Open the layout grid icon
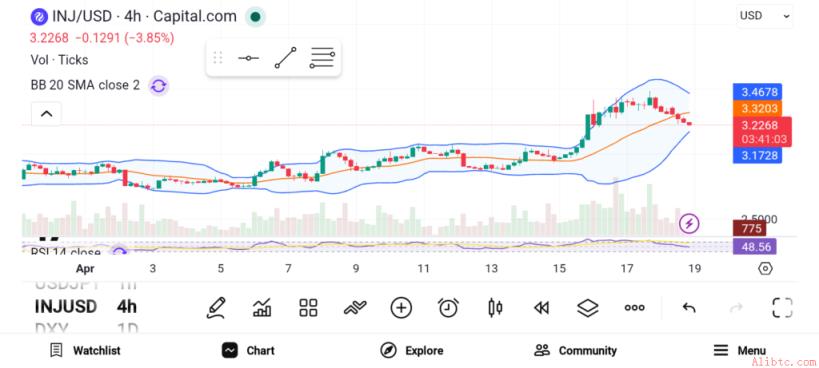Viewport: 819px width, 368px height. point(308,307)
